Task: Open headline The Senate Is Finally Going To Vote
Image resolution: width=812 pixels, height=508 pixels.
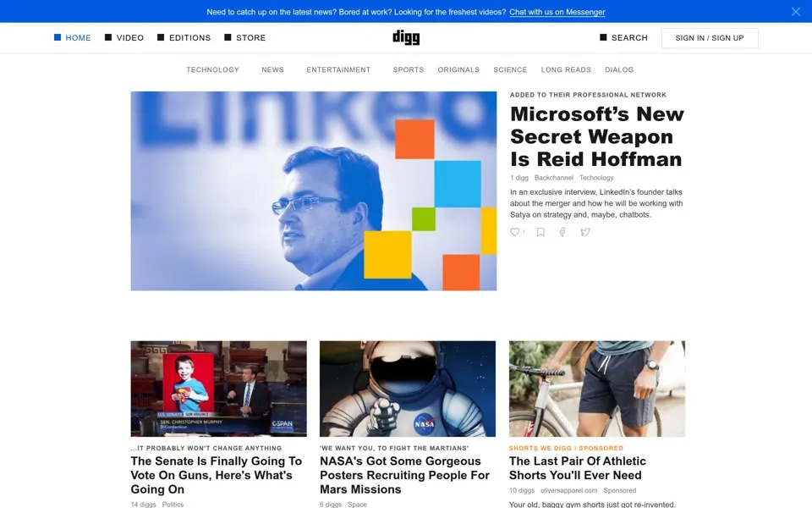Action: click(217, 475)
